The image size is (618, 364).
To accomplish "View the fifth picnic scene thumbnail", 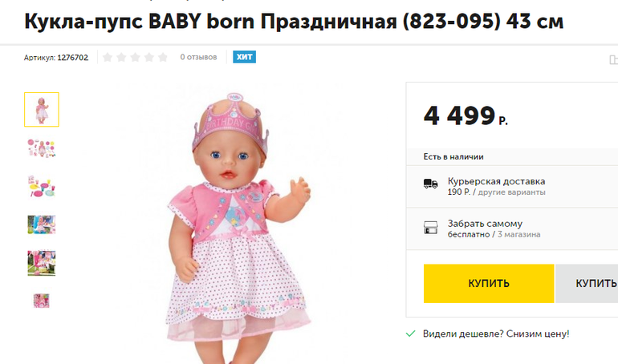I will coord(42,263).
